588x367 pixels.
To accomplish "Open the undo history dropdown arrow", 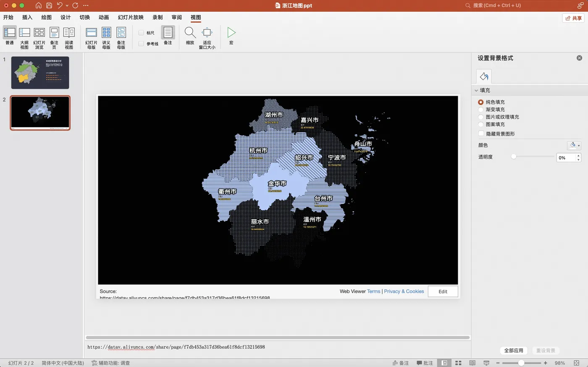I will [67, 5].
